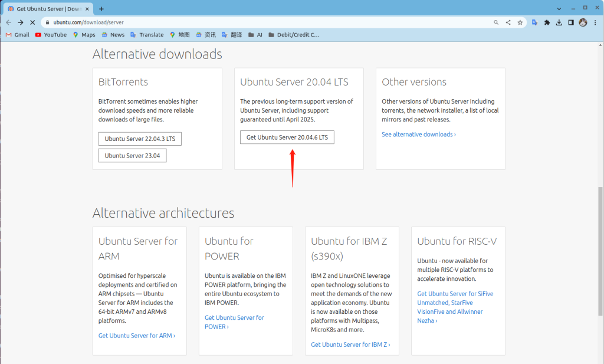Open the YouTube bookmark
604x364 pixels.
tap(51, 35)
